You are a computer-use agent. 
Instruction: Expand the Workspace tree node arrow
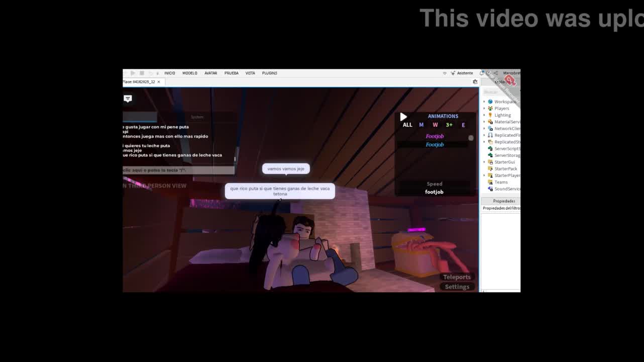tap(484, 102)
